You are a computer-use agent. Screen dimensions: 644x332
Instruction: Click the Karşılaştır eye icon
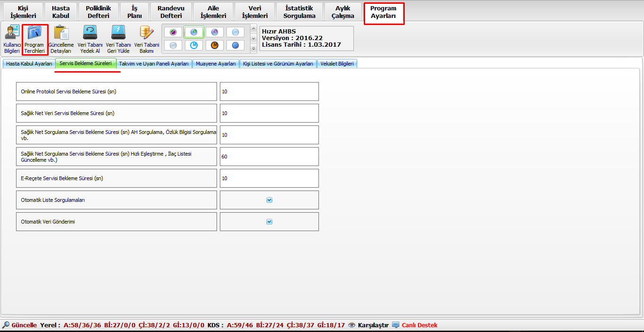tap(351, 325)
